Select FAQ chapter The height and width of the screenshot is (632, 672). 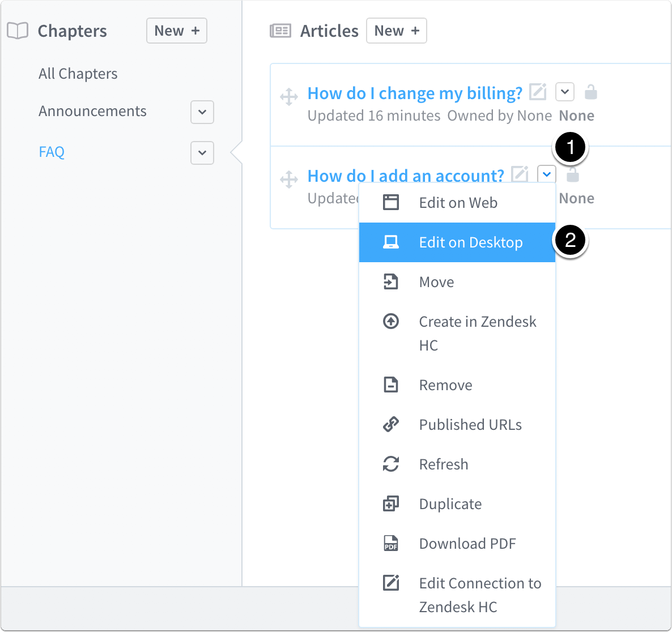(x=52, y=152)
